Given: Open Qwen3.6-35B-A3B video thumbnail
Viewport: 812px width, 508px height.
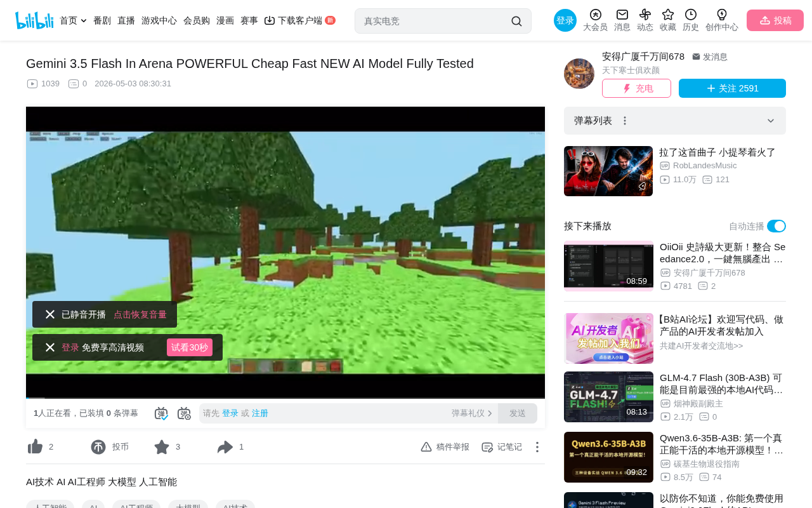Looking at the screenshot, I should coord(608,457).
